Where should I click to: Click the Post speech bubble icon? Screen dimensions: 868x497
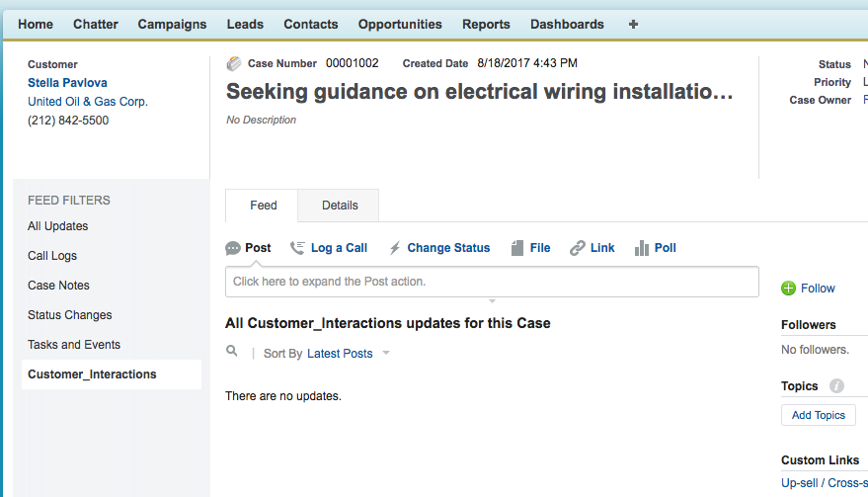(233, 248)
